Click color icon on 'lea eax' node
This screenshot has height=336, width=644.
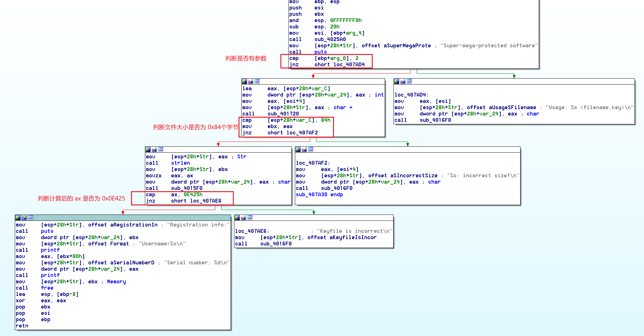pos(244,81)
